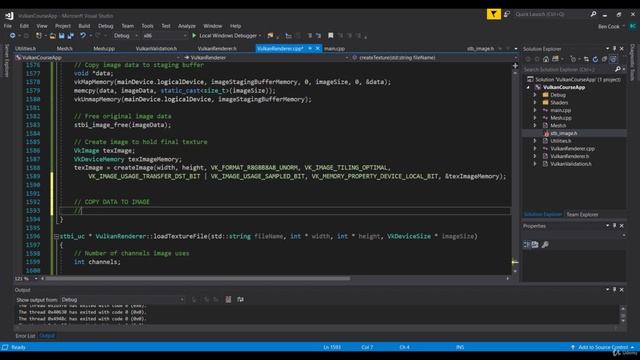Screen dimensions: 640x360
Task: Open the Debug menu
Action: [x=105, y=26]
